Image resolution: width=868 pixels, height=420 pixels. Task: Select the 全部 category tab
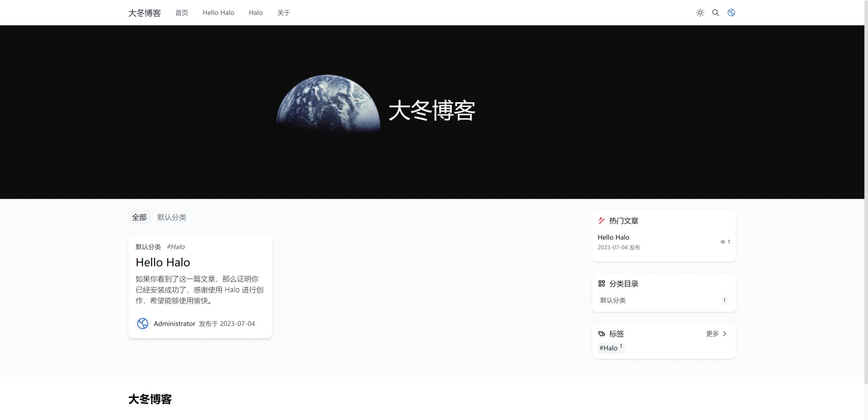click(x=139, y=217)
